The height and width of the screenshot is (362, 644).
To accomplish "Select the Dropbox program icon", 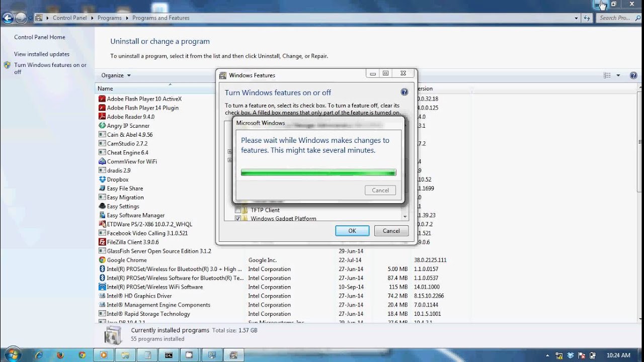I will (102, 179).
